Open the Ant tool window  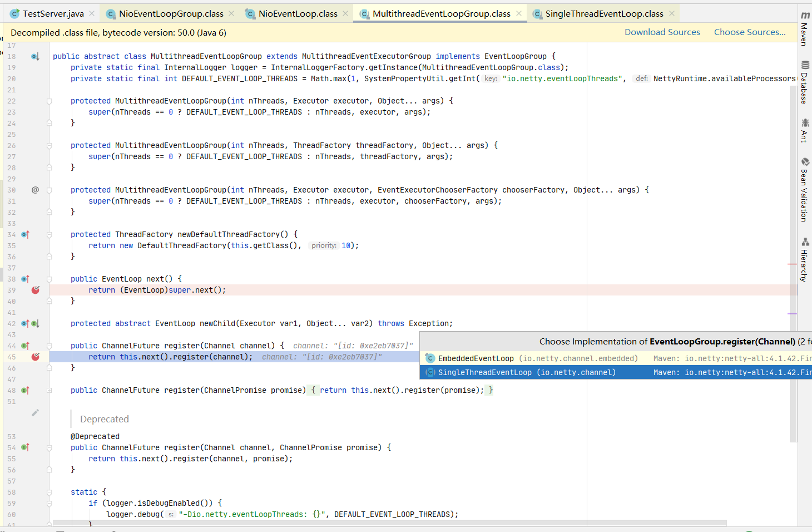click(805, 130)
